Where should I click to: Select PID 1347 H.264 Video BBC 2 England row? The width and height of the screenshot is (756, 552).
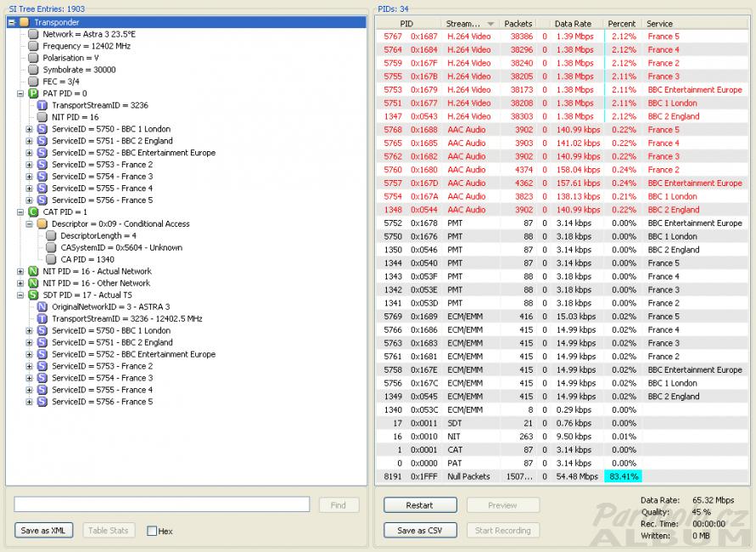[563, 117]
